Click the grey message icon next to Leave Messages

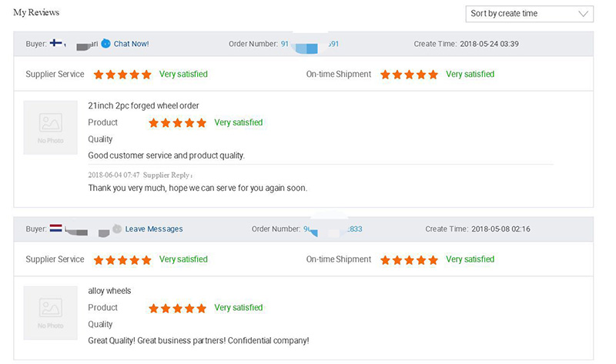point(117,229)
